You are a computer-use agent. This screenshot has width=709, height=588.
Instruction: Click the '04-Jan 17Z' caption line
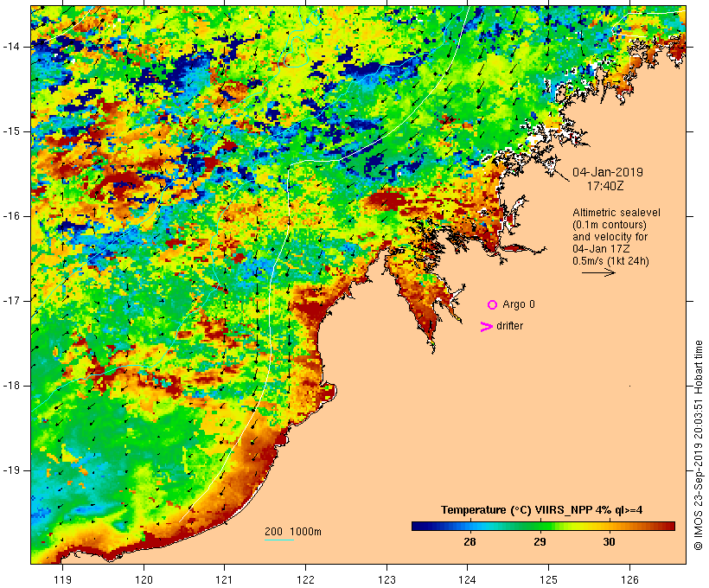[x=601, y=249]
